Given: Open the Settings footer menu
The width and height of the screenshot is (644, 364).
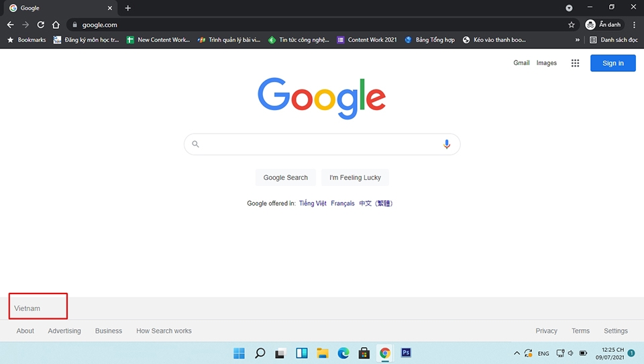Looking at the screenshot, I should [x=616, y=330].
